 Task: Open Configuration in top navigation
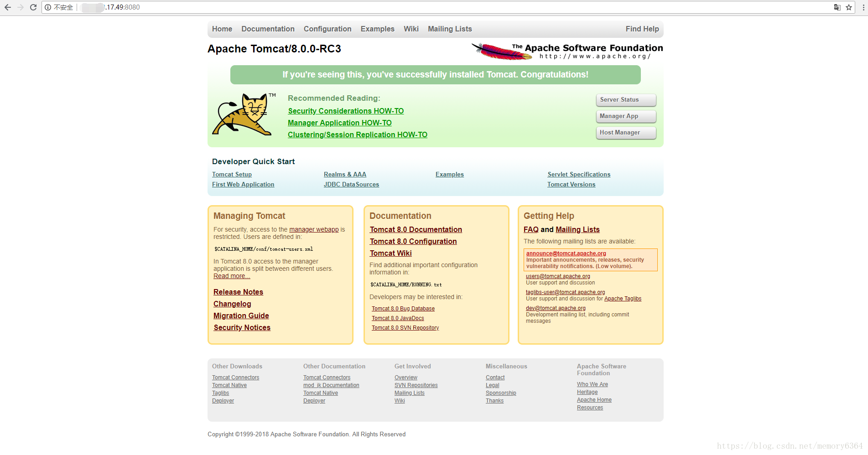(x=327, y=29)
